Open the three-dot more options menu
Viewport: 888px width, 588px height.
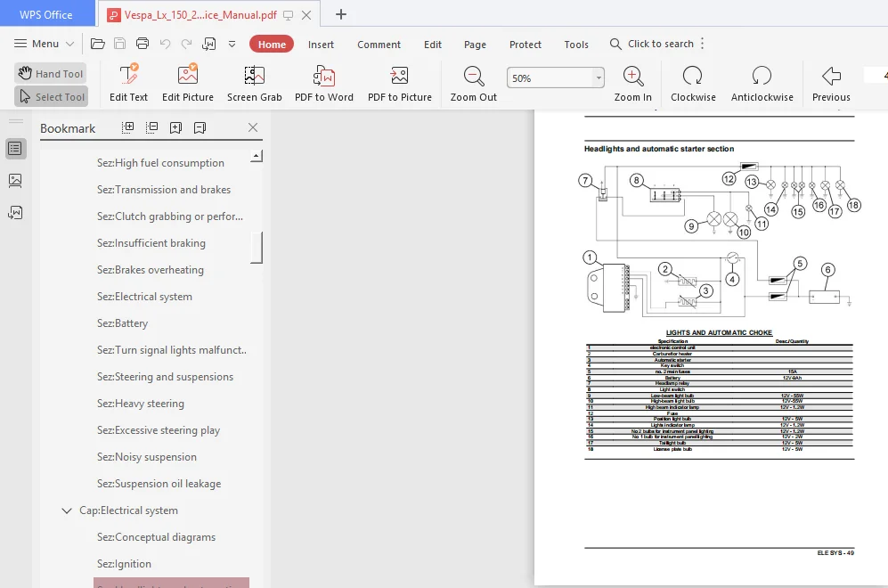click(x=702, y=44)
